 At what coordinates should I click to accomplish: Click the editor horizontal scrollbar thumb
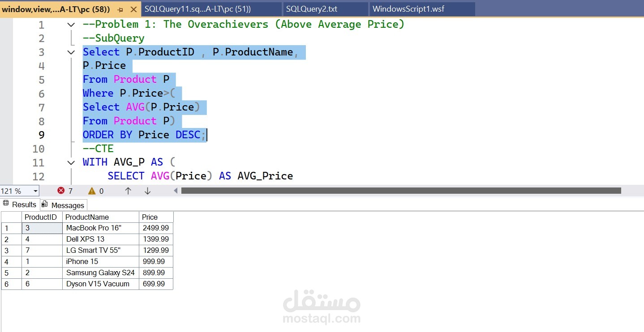point(401,191)
